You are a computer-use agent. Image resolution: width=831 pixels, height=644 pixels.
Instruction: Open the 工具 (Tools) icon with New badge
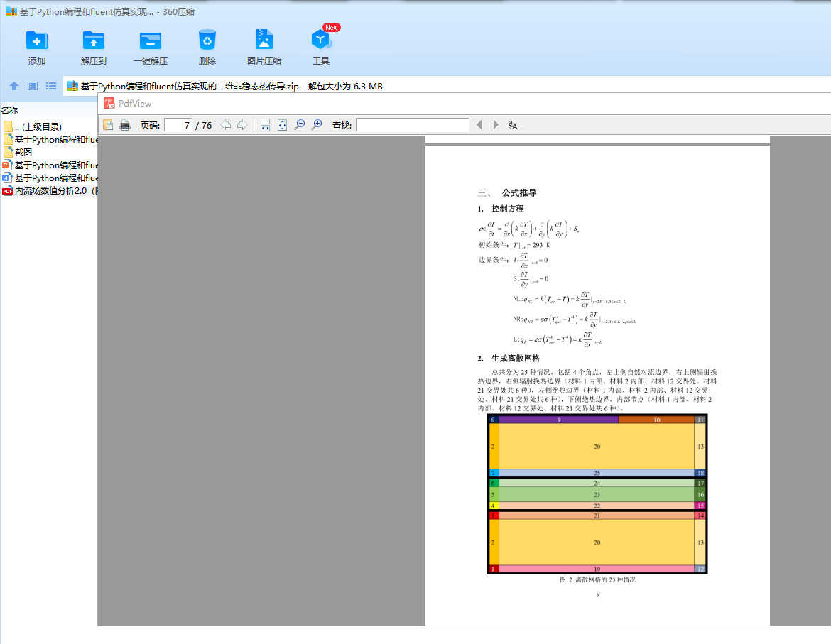coord(321,47)
